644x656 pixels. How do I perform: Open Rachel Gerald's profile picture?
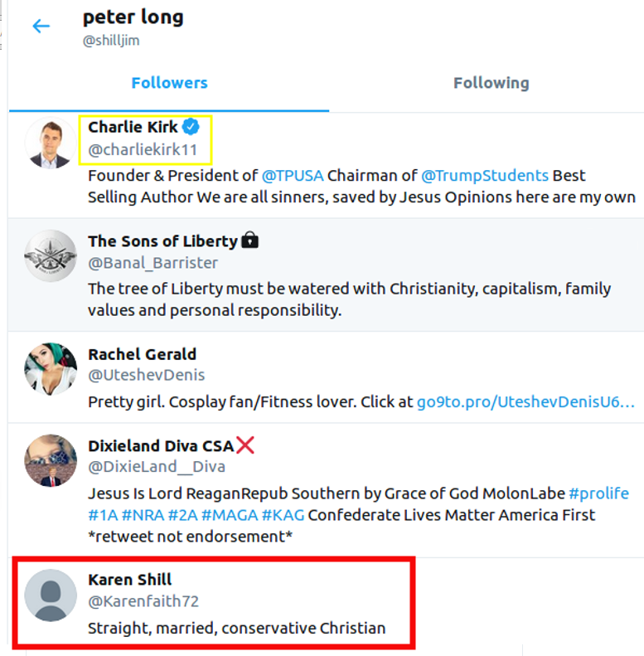click(x=51, y=368)
